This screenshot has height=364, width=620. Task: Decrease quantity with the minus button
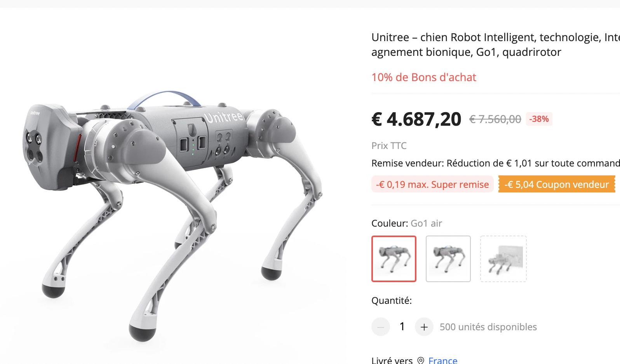381,327
